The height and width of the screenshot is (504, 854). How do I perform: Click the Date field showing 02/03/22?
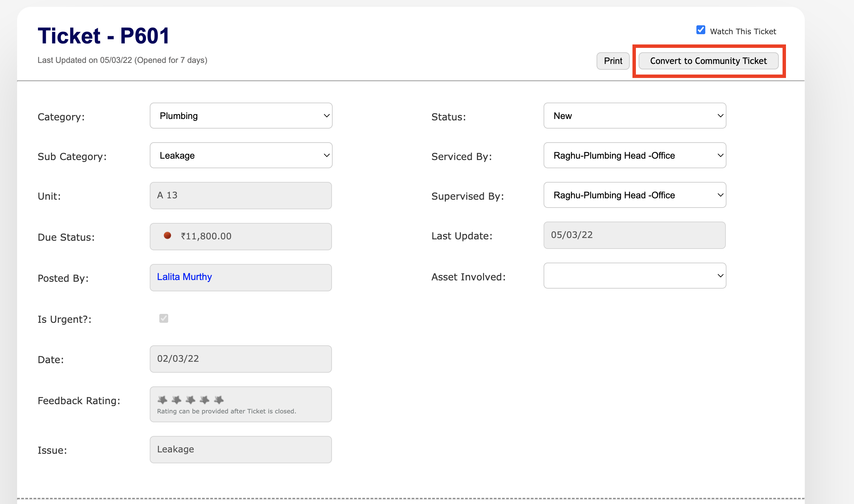[241, 359]
